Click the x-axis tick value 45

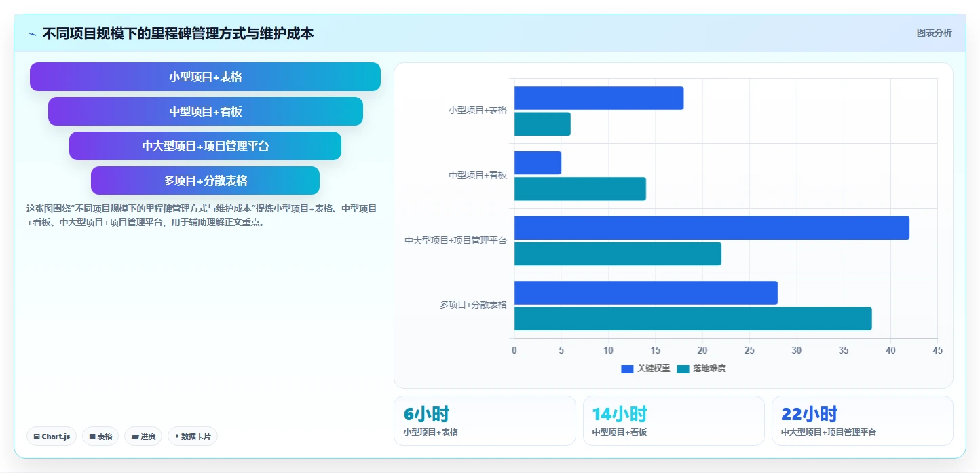pyautogui.click(x=937, y=350)
